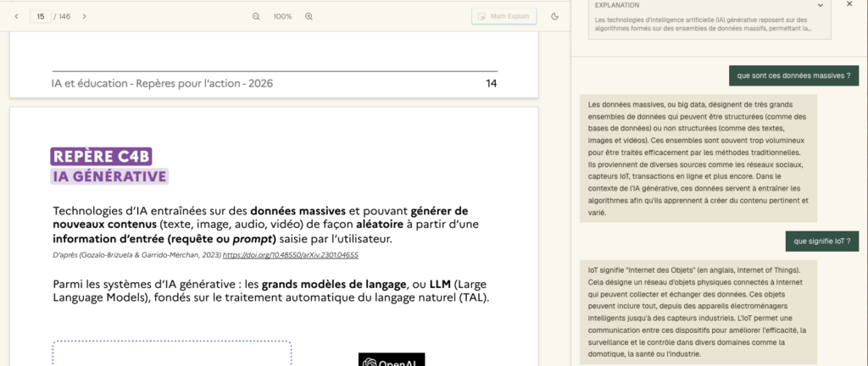The image size is (868, 366).
Task: Click the REPÈRE C4B heading badge
Action: point(102,157)
